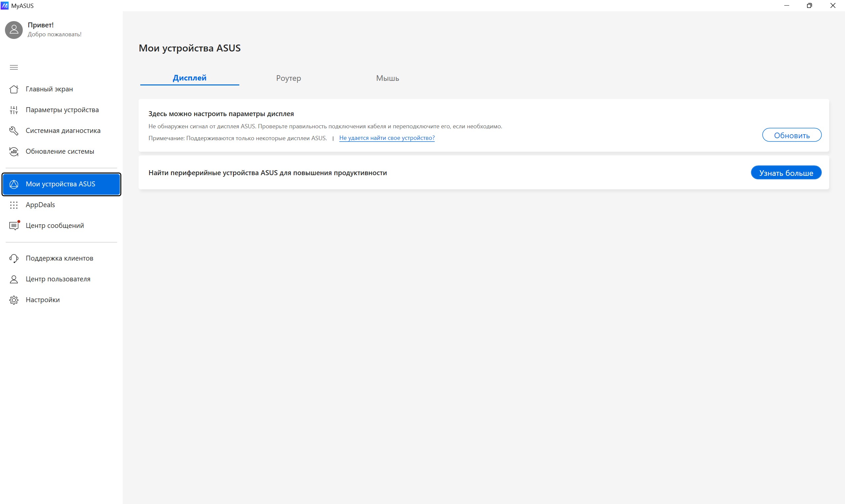Click the Примечание note about supported displays
The height and width of the screenshot is (504, 845).
pyautogui.click(x=238, y=138)
